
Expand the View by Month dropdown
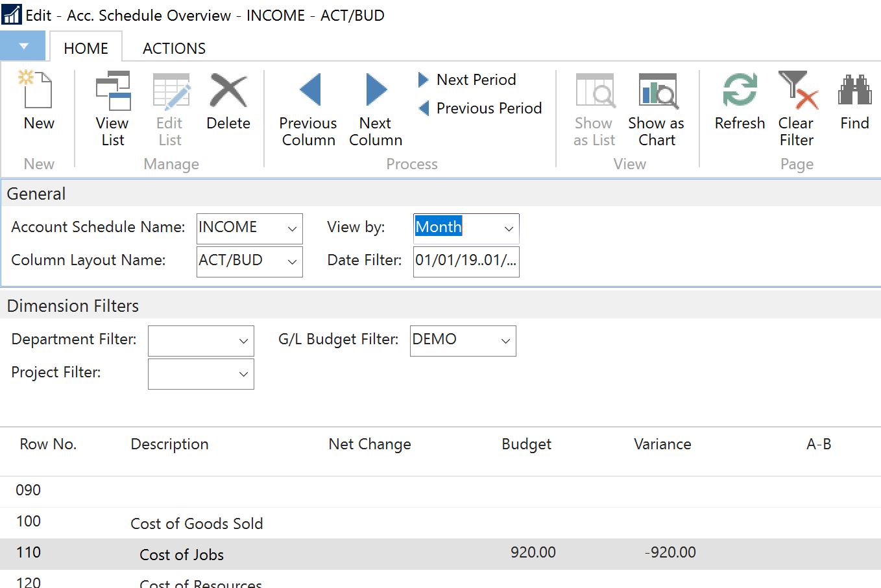tap(509, 229)
